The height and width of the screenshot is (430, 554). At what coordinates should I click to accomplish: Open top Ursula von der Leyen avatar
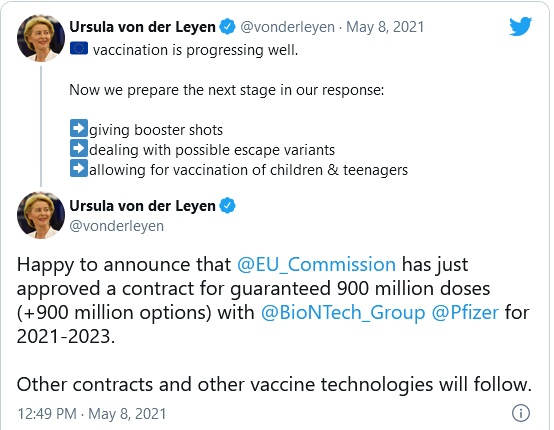click(41, 38)
